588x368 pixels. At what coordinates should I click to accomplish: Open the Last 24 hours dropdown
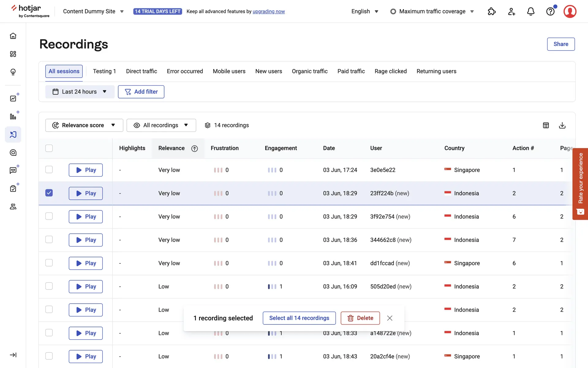pyautogui.click(x=80, y=92)
